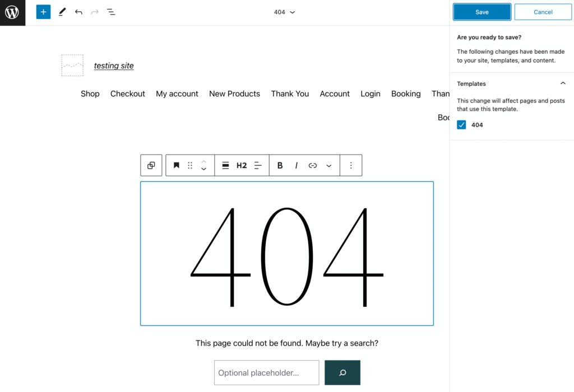The width and height of the screenshot is (574, 392).
Task: Apply italic formatting to the heading
Action: [x=296, y=165]
